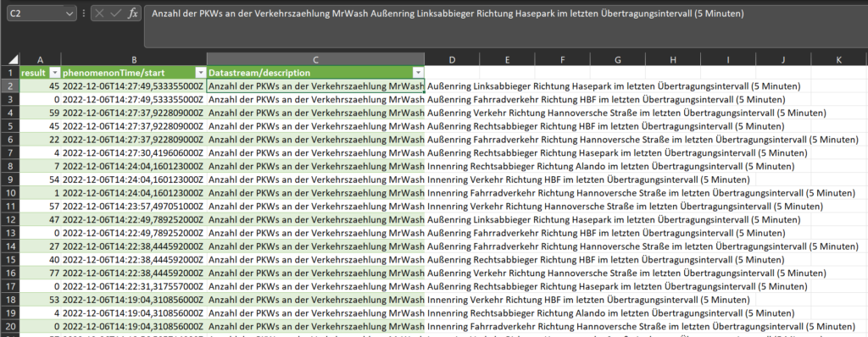Click description cell C2 Linksabbieger Richtung Hasepark
Image resolution: width=868 pixels, height=337 pixels.
[315, 86]
